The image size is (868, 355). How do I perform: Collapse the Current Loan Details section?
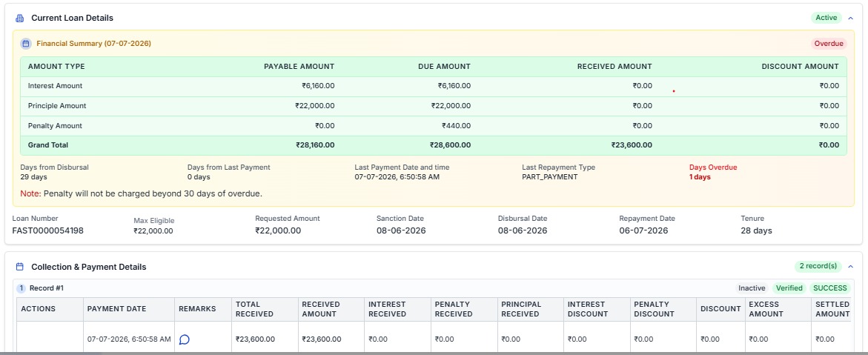tap(850, 19)
